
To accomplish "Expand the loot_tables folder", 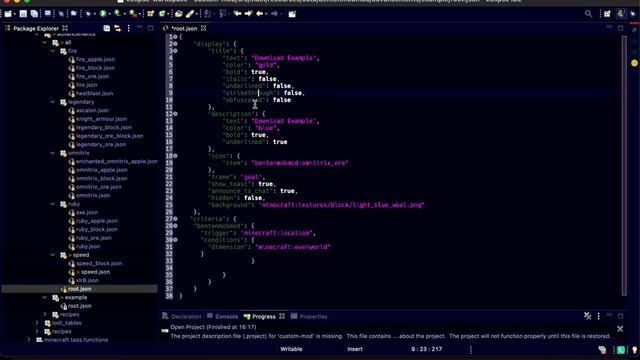I will point(37,323).
